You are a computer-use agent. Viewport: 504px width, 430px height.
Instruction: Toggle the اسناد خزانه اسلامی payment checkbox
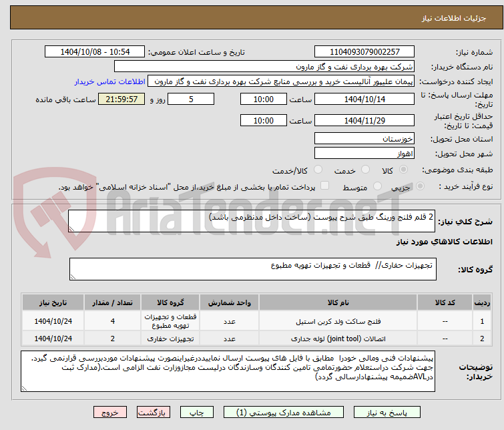(x=325, y=186)
